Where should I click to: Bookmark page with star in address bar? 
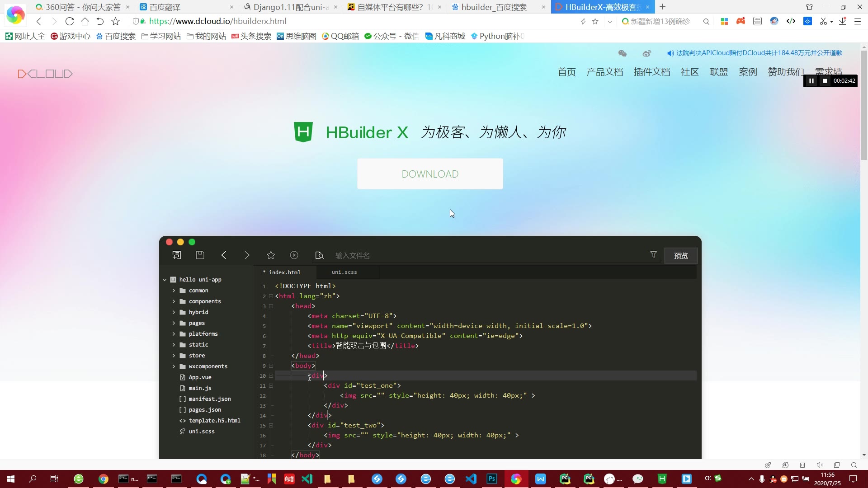point(595,21)
